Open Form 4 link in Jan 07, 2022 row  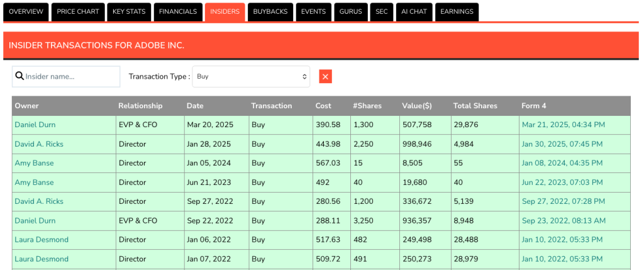click(x=562, y=259)
